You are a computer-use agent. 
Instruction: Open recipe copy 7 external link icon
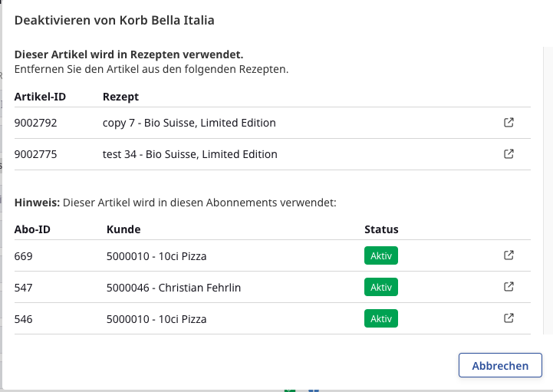508,123
